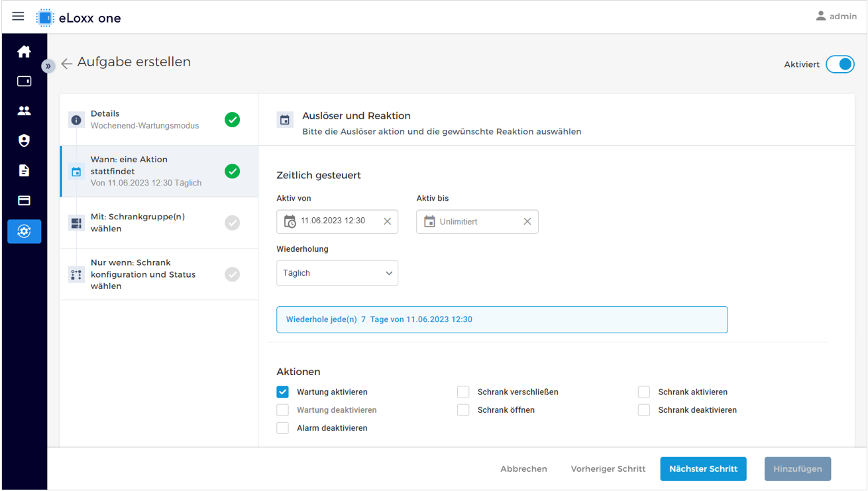Screen dimensions: 868x491
Task: Go to the home dashboard in sidebar
Action: pyautogui.click(x=24, y=52)
